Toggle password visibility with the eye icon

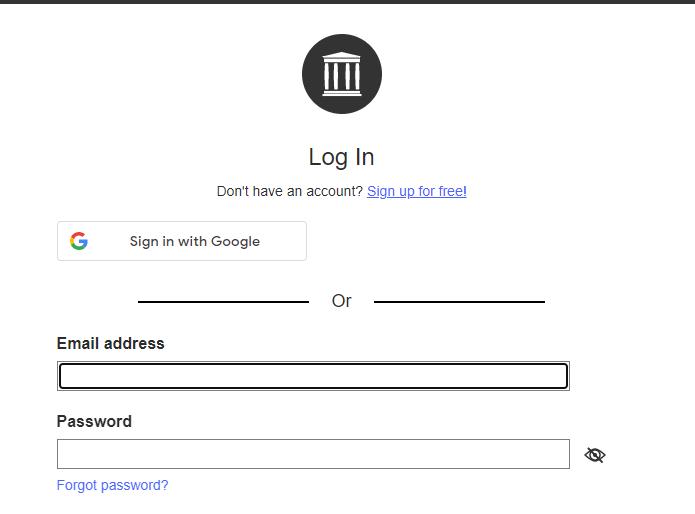click(595, 455)
